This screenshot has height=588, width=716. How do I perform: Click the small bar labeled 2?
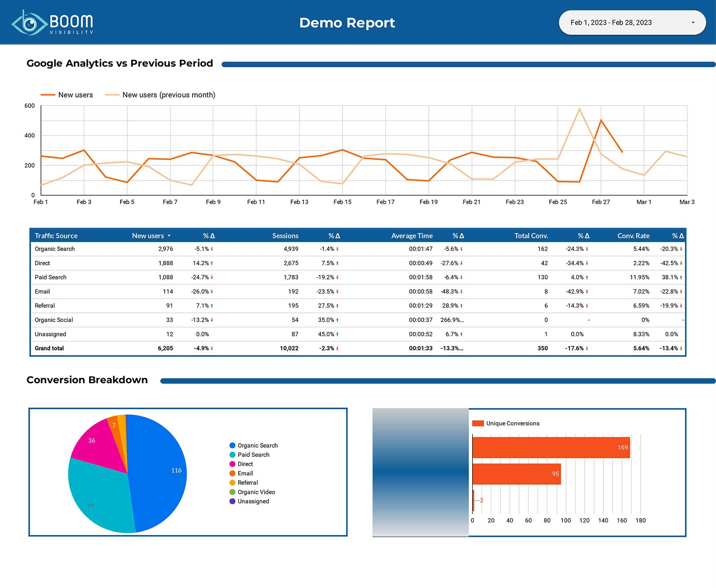[x=473, y=501]
